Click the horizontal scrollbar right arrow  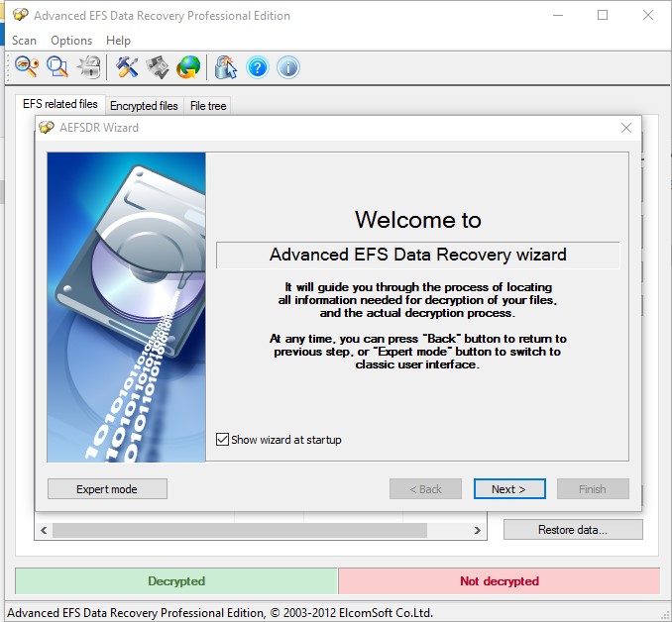pos(478,530)
